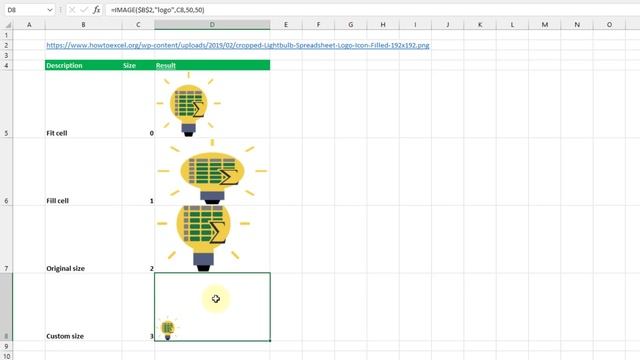Screen dimensions: 640x360
Task: Select the size value 1 cell
Action: (x=138, y=172)
